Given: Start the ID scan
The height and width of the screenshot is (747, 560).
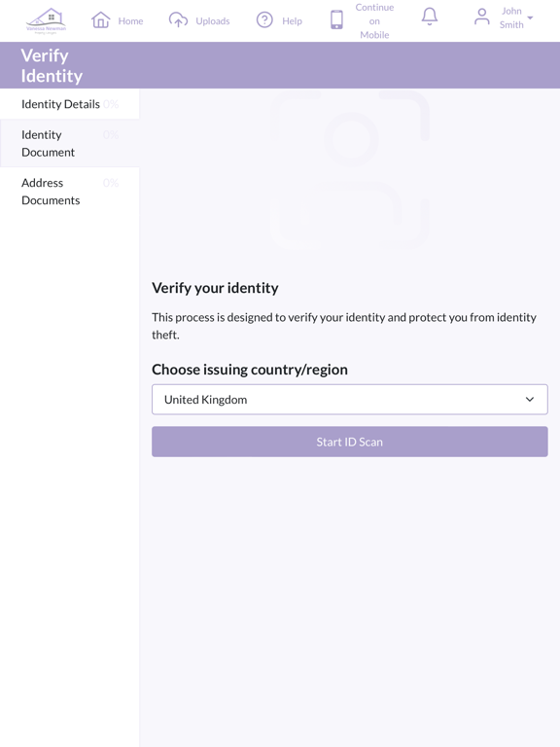Looking at the screenshot, I should [x=350, y=442].
